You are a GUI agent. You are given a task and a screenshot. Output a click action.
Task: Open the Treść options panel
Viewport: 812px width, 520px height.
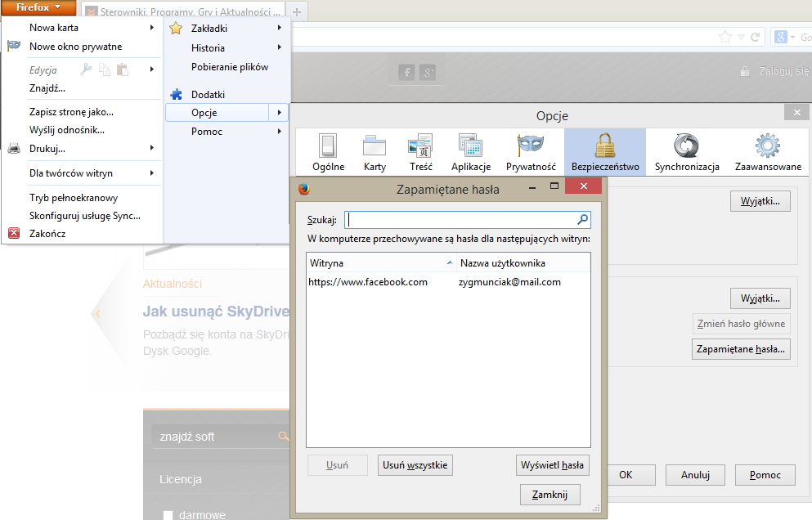[420, 152]
